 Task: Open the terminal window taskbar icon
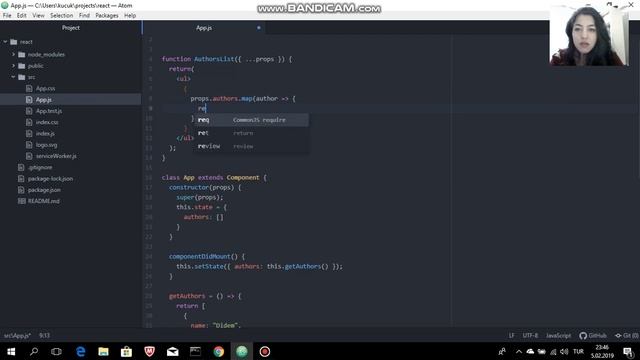pos(195,351)
